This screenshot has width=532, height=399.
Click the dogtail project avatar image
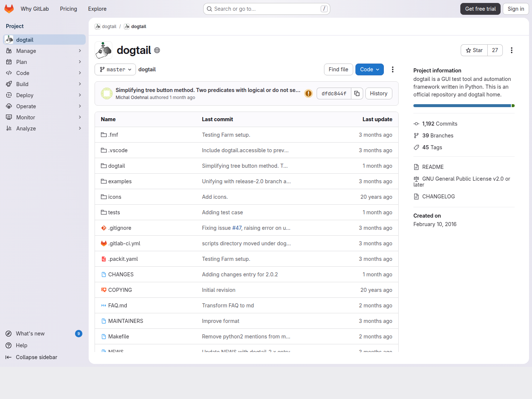[x=103, y=50]
